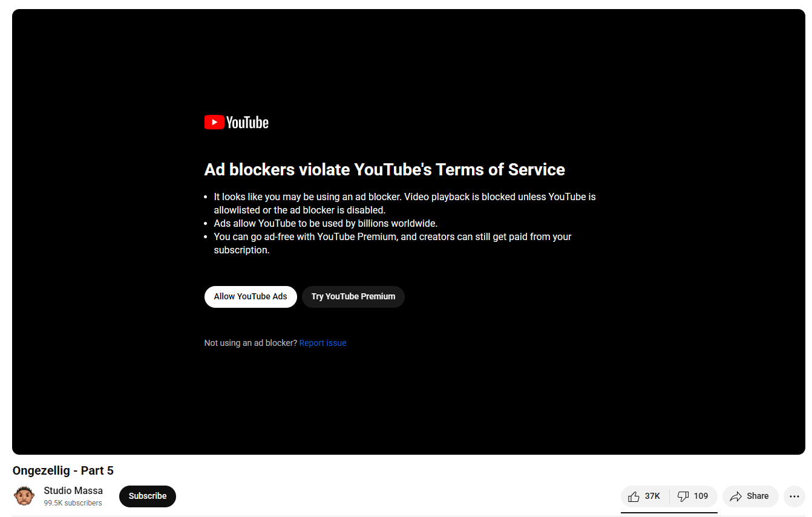Screen dimensions: 812x517
Task: Click the Share arrow icon
Action: coord(736,496)
